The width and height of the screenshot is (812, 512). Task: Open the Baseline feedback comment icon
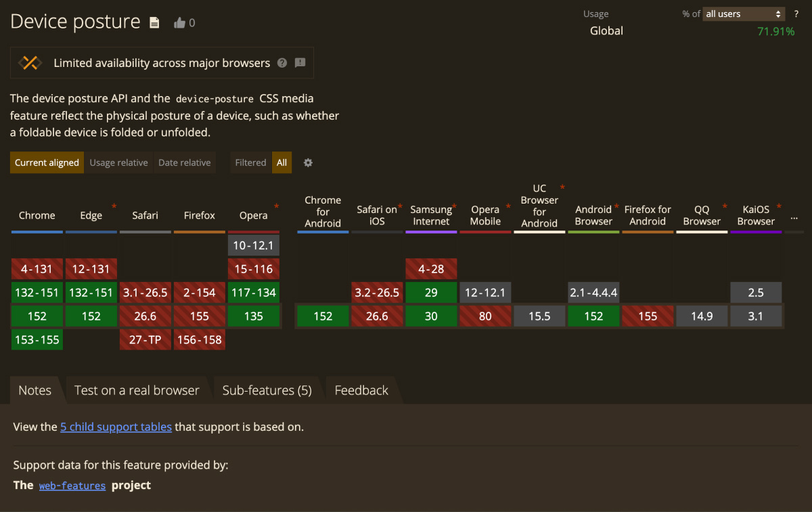coord(300,63)
